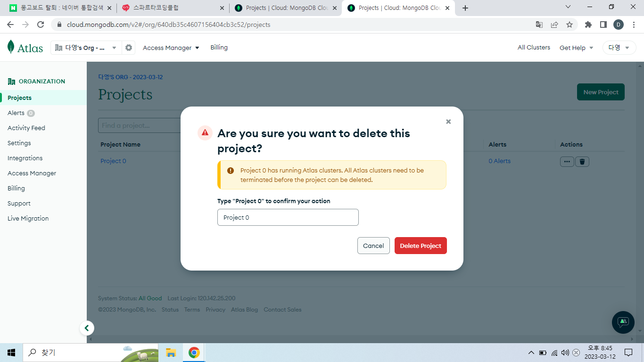The image size is (644, 362).
Task: Open the Status footer link
Action: pyautogui.click(x=170, y=310)
